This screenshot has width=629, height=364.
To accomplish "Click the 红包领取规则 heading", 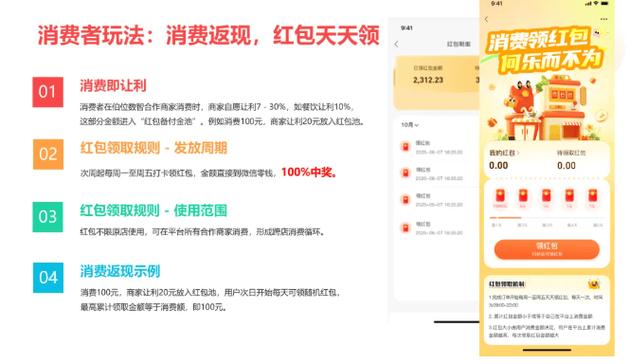I will [x=507, y=284].
